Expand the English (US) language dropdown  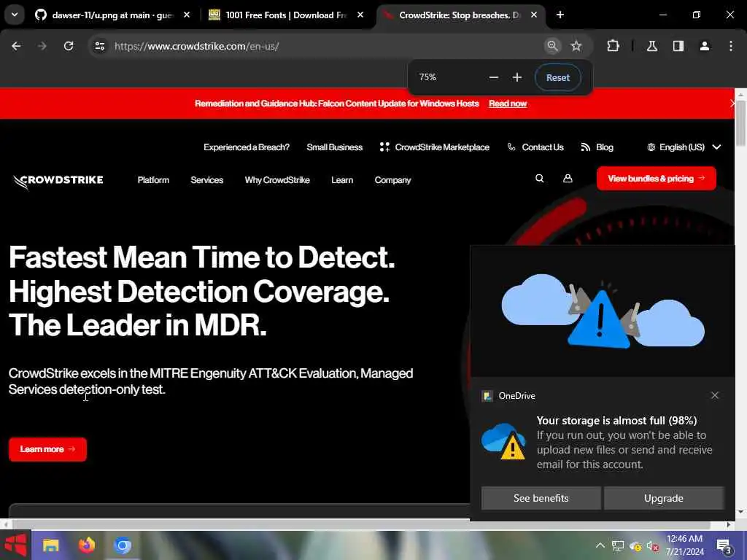tap(684, 147)
